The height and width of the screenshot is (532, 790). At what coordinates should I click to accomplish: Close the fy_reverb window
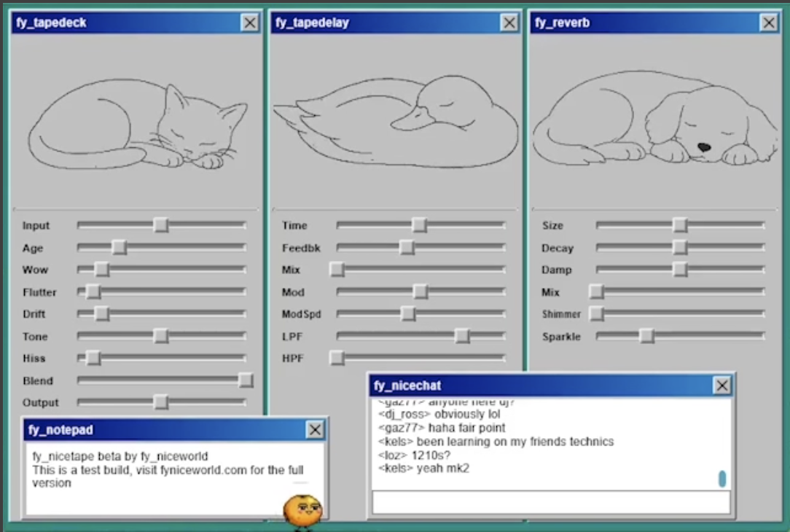(769, 23)
